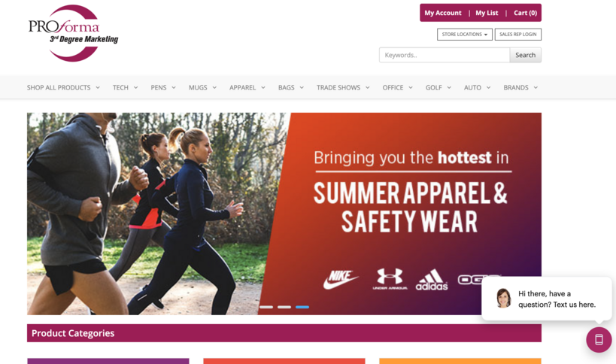This screenshot has height=364, width=616.
Task: View Cart (0) link
Action: (525, 13)
